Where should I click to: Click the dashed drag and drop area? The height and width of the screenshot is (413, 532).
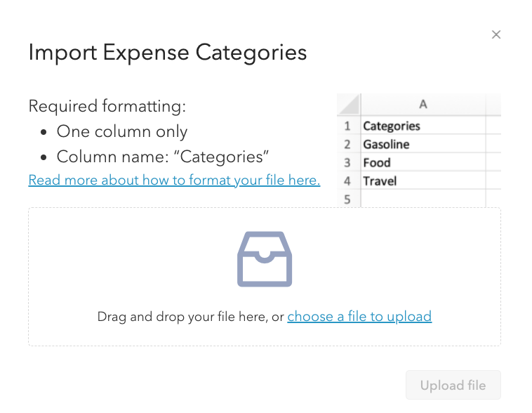pyautogui.click(x=265, y=277)
